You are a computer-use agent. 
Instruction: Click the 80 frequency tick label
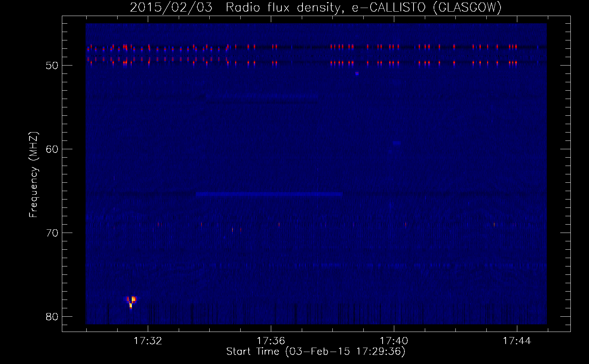click(x=52, y=317)
